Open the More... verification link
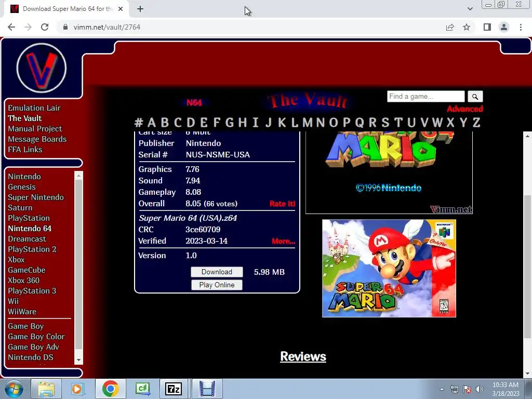The height and width of the screenshot is (399, 532). (283, 241)
